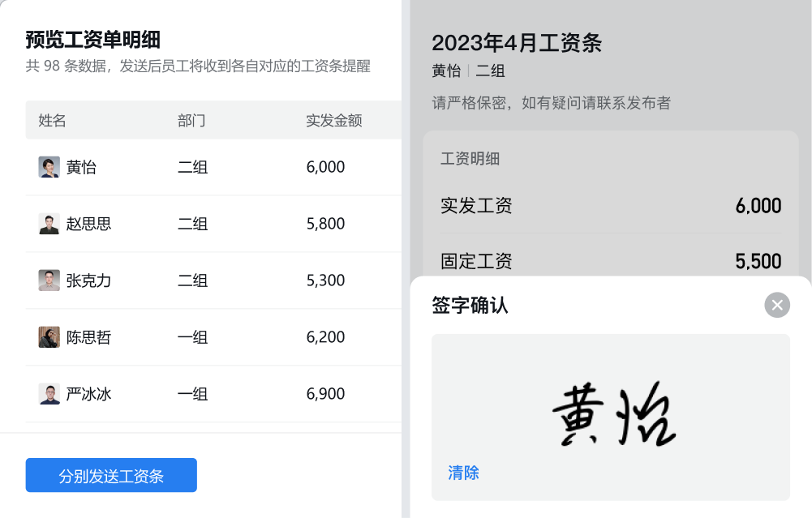This screenshot has width=812, height=518.
Task: Clear the signature with 清除 link
Action: tap(463, 473)
